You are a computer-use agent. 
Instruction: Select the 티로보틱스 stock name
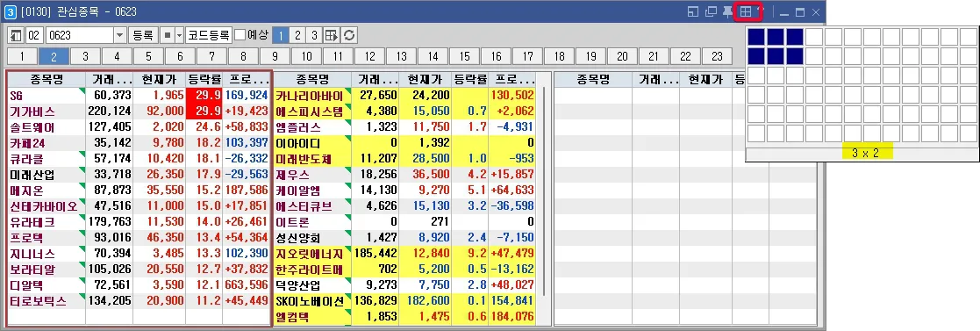(x=38, y=302)
